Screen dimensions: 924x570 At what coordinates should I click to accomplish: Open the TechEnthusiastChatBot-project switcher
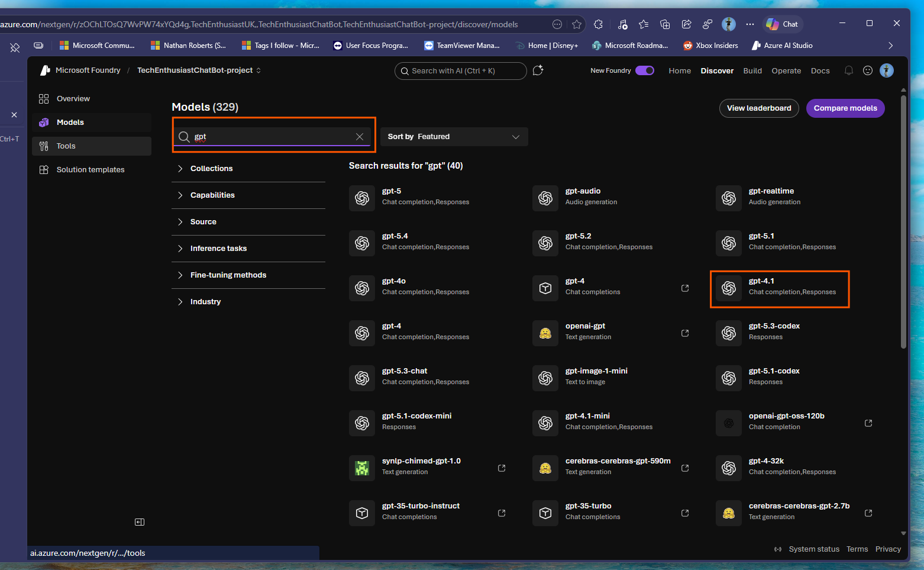click(199, 70)
